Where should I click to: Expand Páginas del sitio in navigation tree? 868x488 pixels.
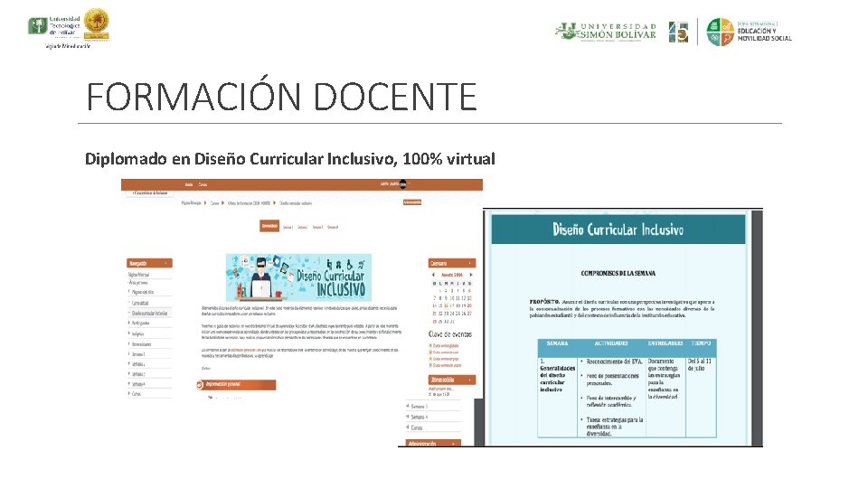[x=129, y=292]
